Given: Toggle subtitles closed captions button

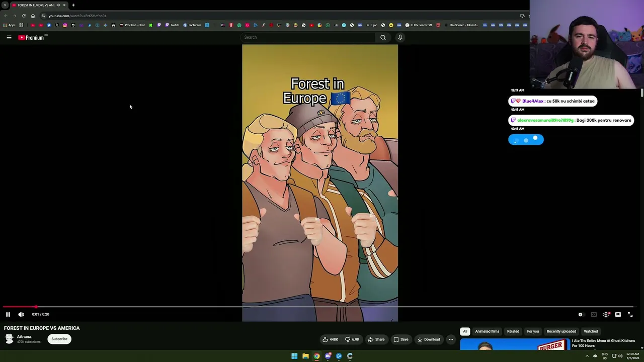Looking at the screenshot, I should click(594, 314).
